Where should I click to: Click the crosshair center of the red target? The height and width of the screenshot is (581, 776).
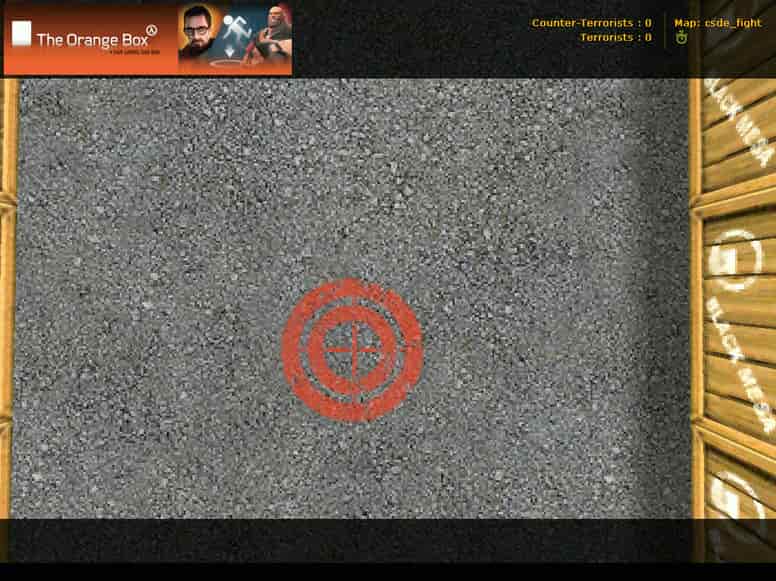[352, 350]
